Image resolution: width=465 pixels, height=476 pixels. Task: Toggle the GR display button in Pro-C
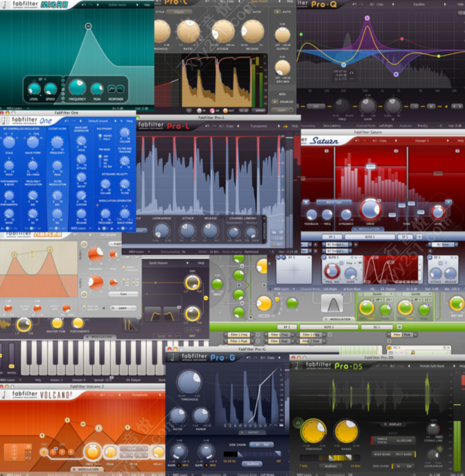213,111
